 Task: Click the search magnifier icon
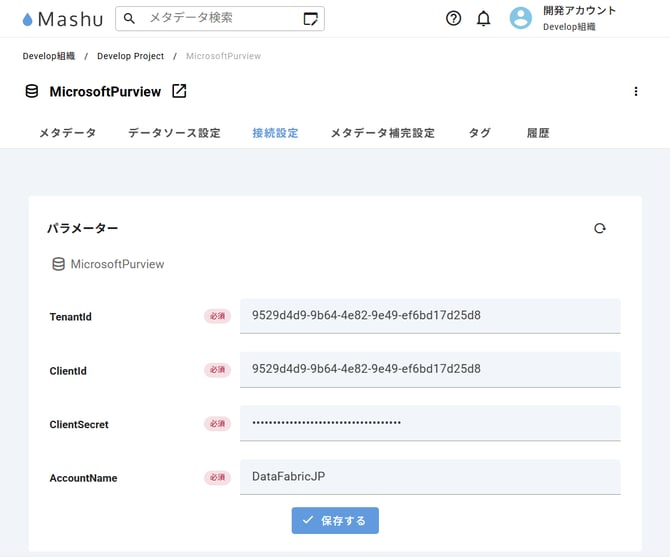(129, 18)
